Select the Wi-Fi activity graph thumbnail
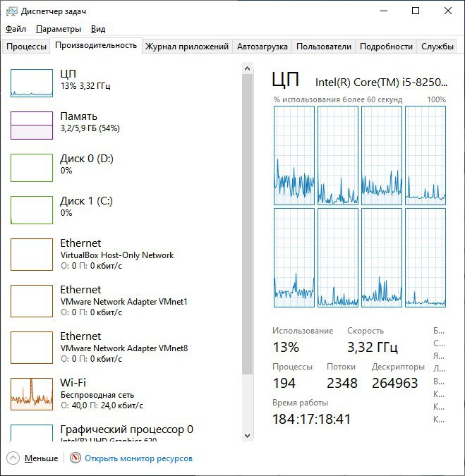The height and width of the screenshot is (476, 465). [x=32, y=393]
